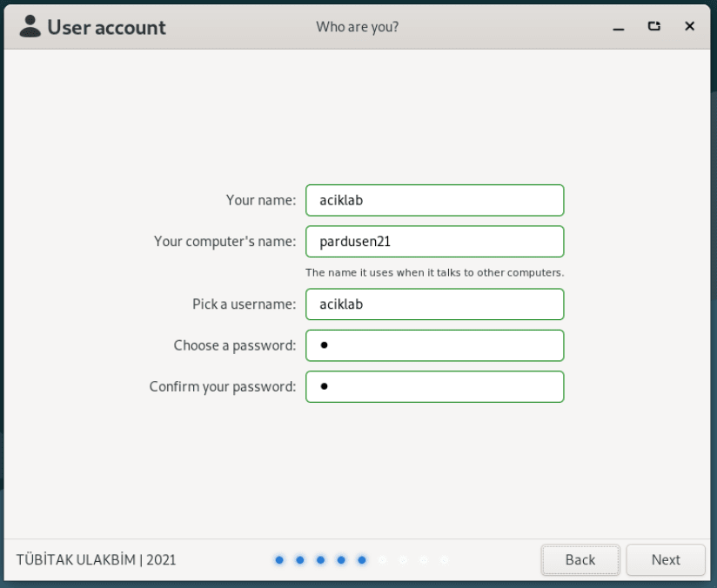Click the 'Confirm your password:' label

pos(223,387)
